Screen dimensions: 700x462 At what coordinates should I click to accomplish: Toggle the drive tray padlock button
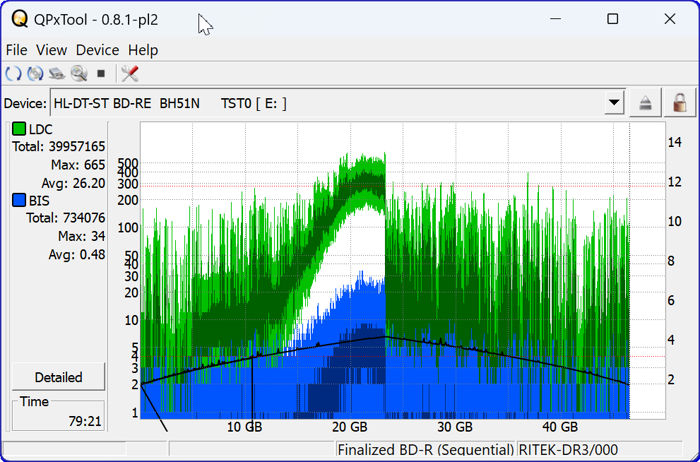coord(680,103)
